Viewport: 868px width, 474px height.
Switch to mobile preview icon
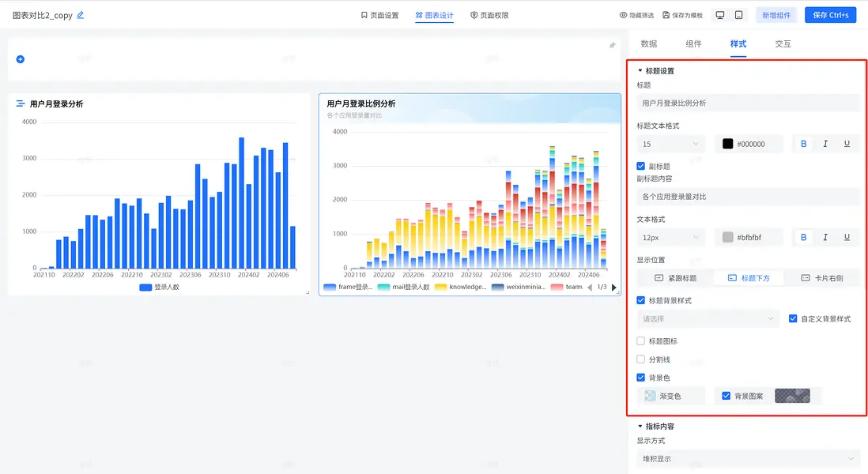click(x=738, y=15)
